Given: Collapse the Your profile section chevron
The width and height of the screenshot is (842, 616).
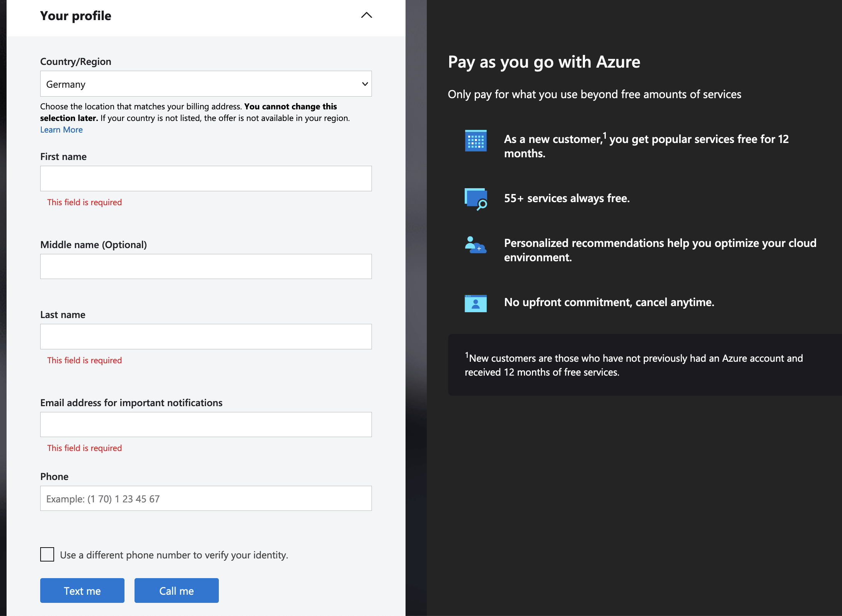Looking at the screenshot, I should (366, 15).
